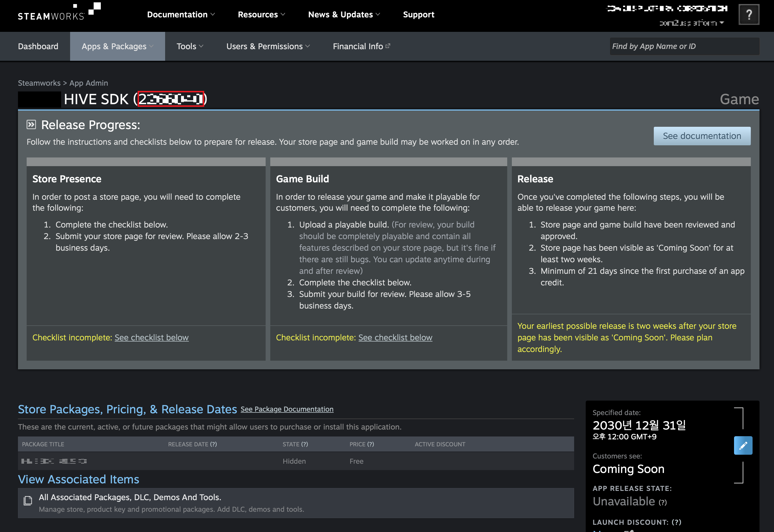Open the See Package Documentation link

coord(287,409)
